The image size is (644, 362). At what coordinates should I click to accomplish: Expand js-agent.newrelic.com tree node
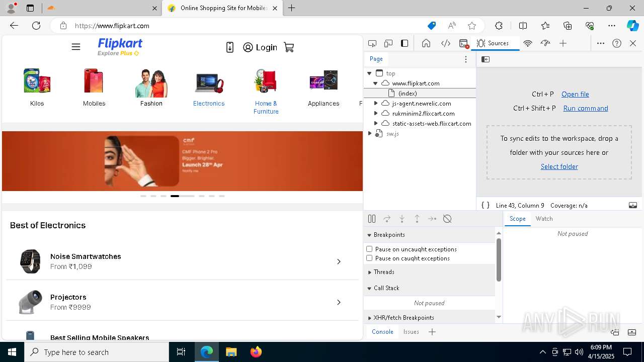click(x=375, y=103)
